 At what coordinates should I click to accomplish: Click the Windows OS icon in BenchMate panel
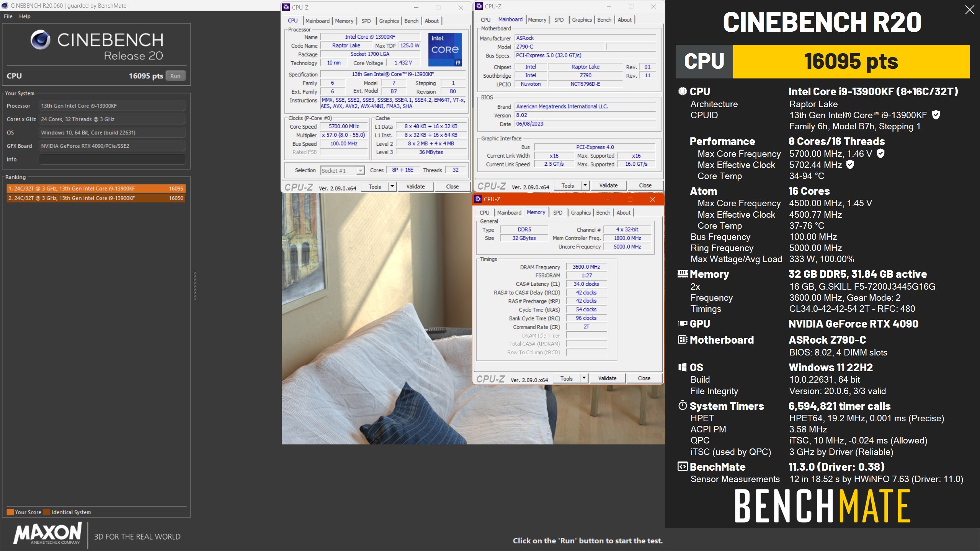[682, 367]
